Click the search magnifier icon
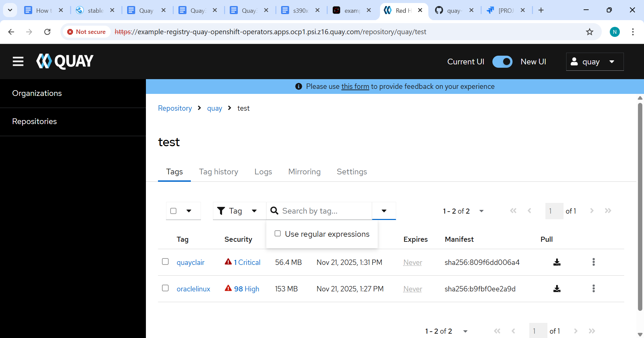The height and width of the screenshot is (338, 644). (x=274, y=211)
